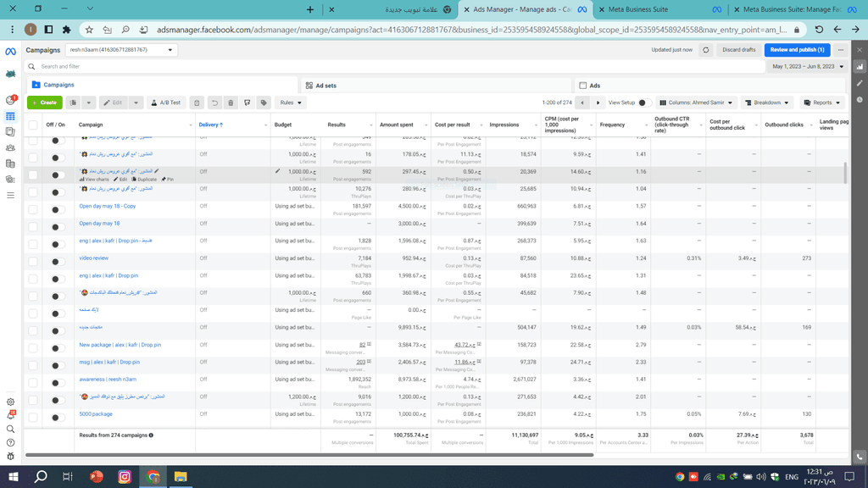Screen dimensions: 868x488
Task: Click the tag label icon in toolbar
Action: coord(264,103)
